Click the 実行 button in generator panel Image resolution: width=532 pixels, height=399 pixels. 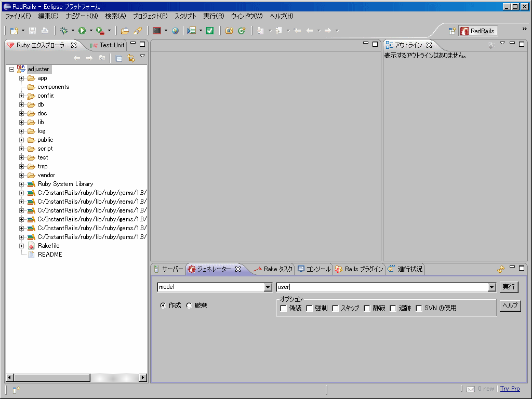pos(509,287)
